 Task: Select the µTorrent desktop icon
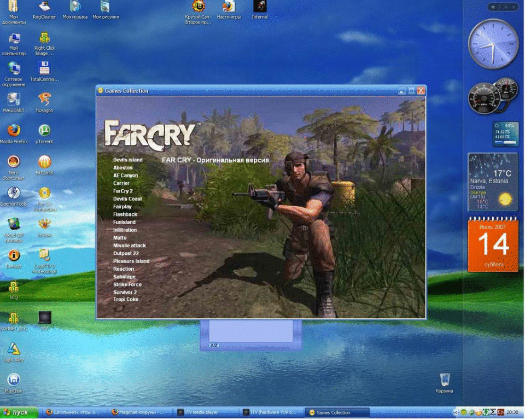pyautogui.click(x=44, y=134)
